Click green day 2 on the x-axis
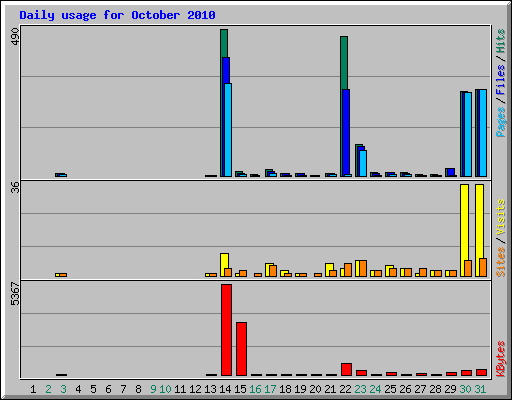Image resolution: width=512 pixels, height=400 pixels. tap(48, 389)
